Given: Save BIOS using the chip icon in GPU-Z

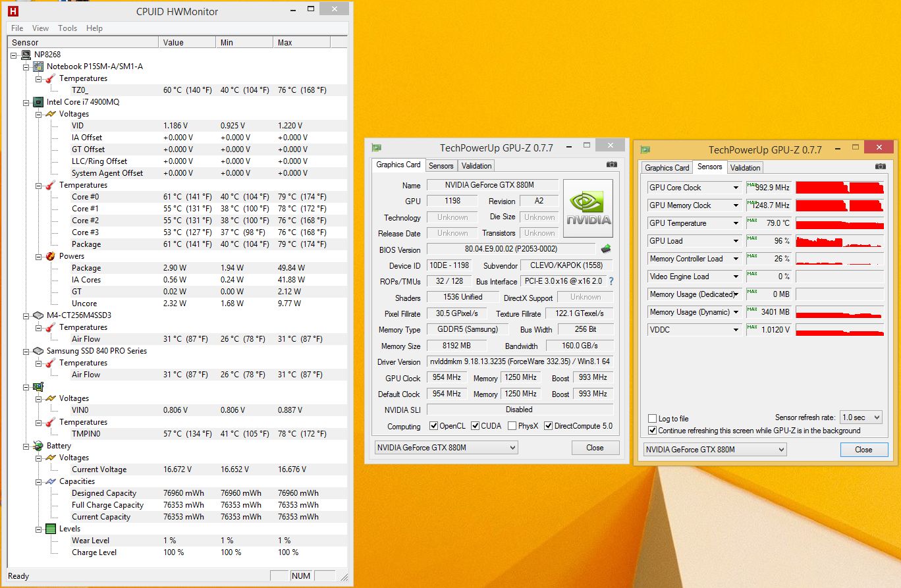Looking at the screenshot, I should click(605, 249).
